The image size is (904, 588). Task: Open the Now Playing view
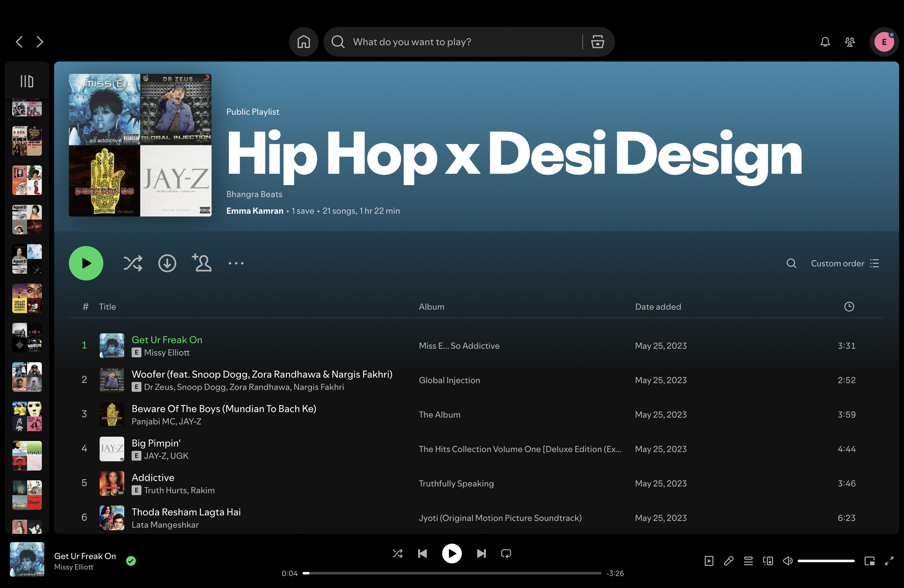(709, 561)
